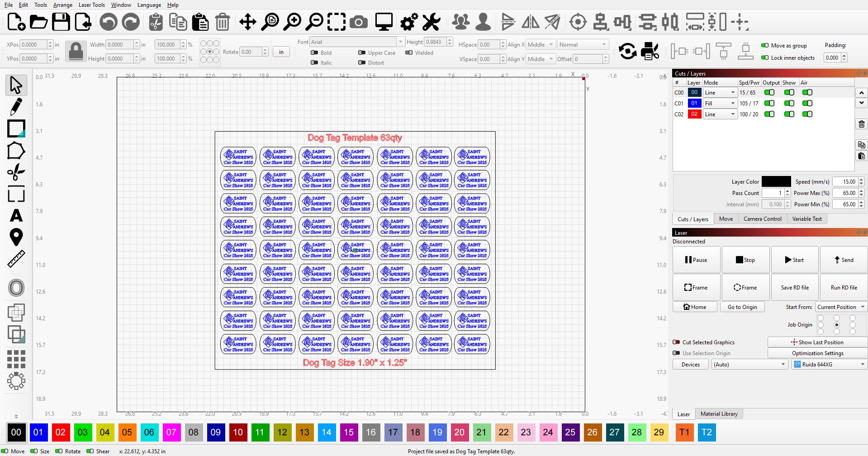Click the Camera capture icon
Image resolution: width=868 pixels, height=456 pixels.
click(359, 22)
